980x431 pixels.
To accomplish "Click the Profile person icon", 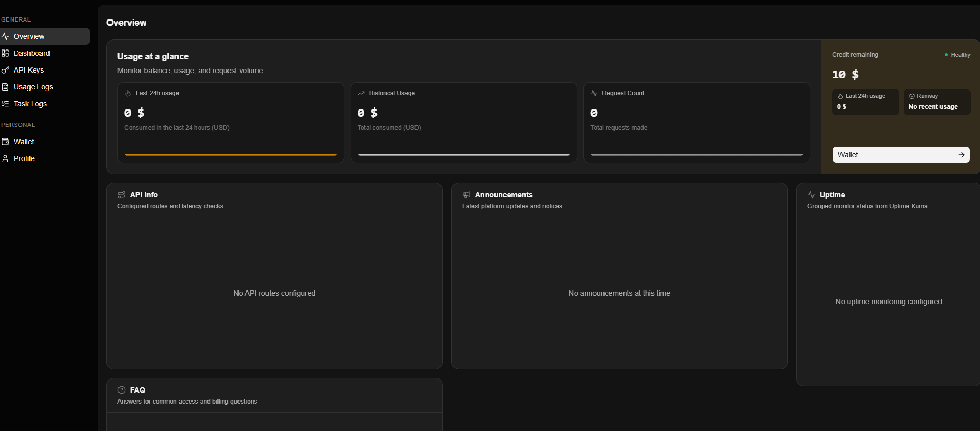I will point(5,158).
